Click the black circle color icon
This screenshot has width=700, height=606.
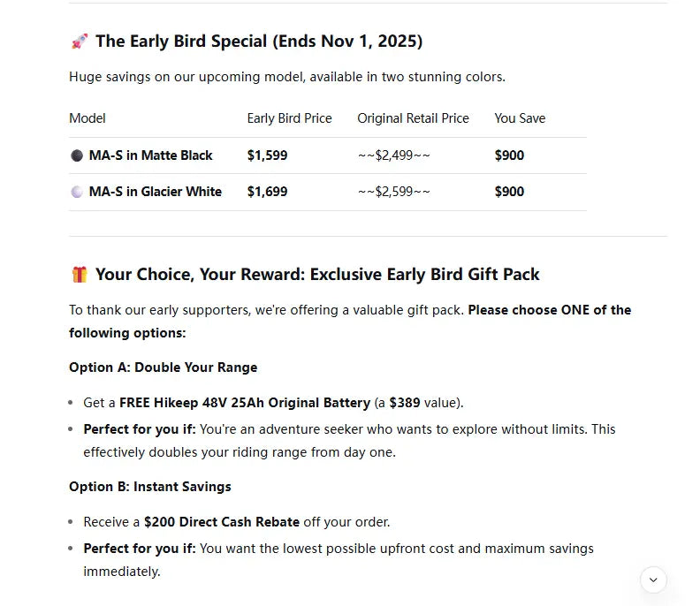[77, 155]
